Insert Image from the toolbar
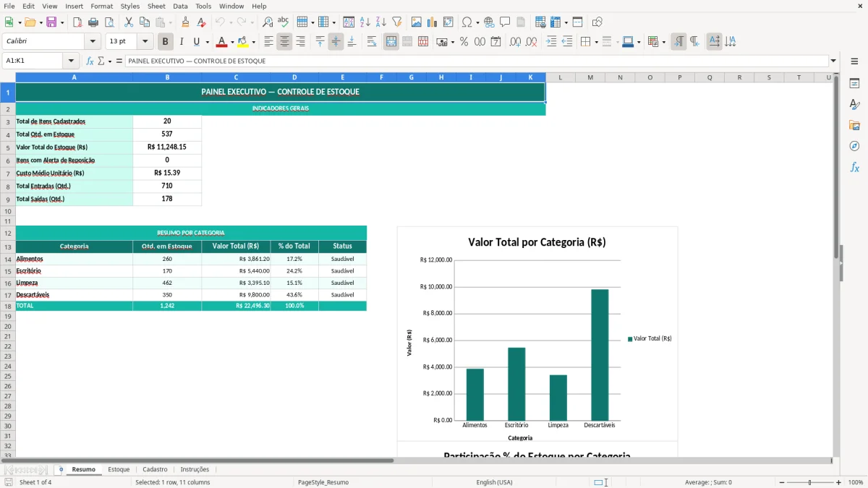This screenshot has width=868, height=488. [x=417, y=22]
